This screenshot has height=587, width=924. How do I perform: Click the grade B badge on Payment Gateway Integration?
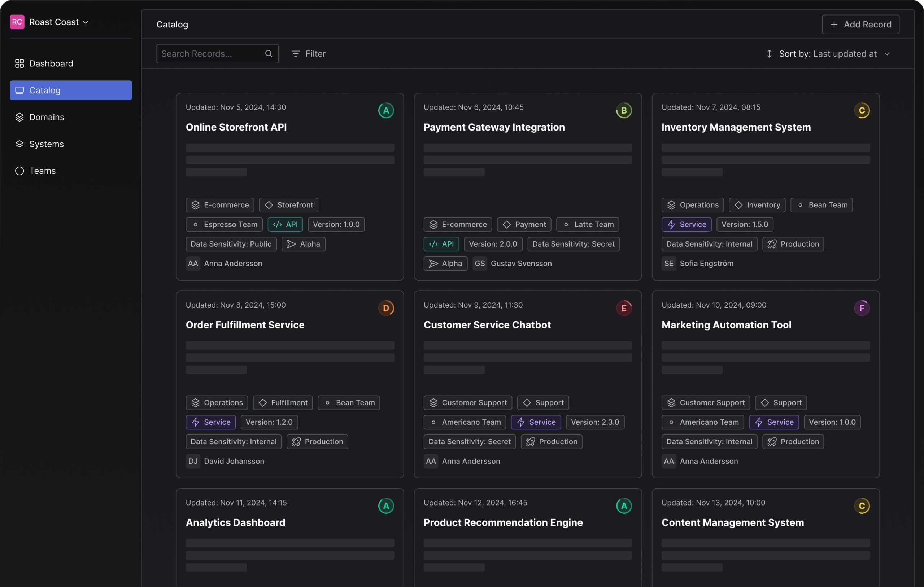[624, 110]
